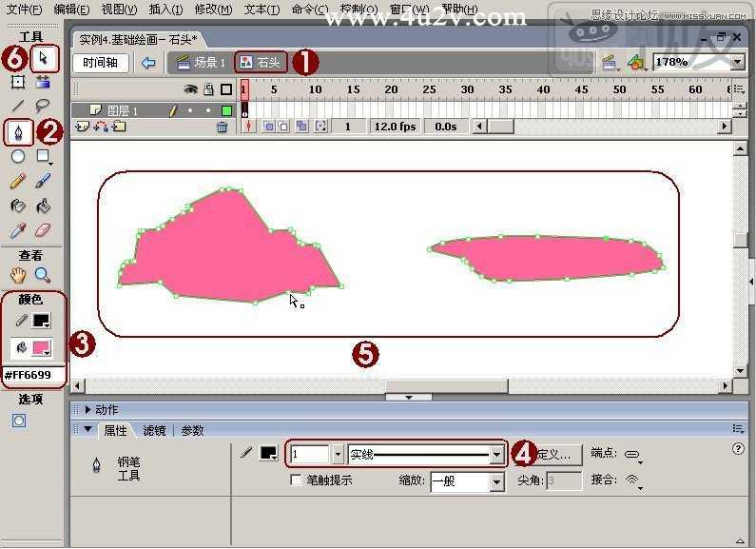Select the Paint Bucket tool
This screenshot has height=549, width=756.
43,206
